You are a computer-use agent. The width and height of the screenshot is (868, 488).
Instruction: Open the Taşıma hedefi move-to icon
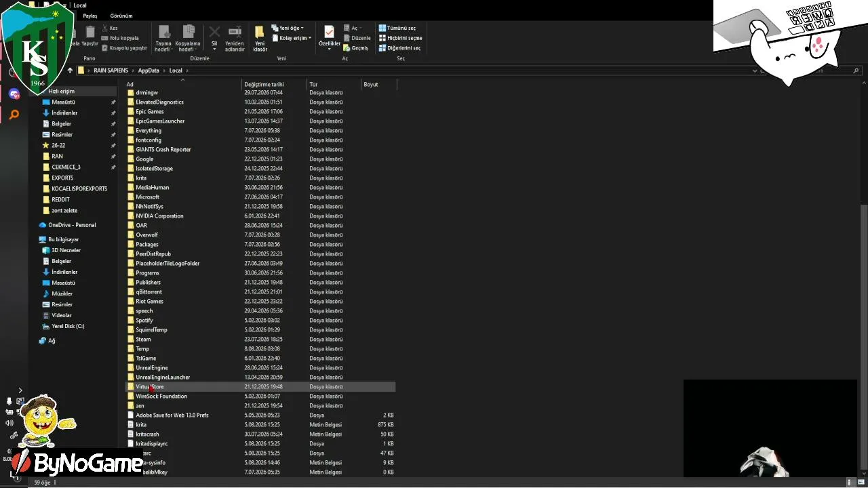pyautogui.click(x=163, y=33)
